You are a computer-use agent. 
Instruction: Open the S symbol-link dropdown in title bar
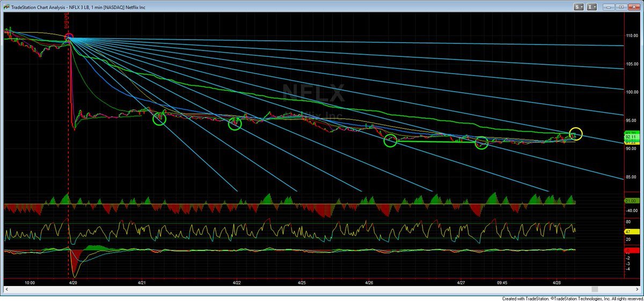[x=579, y=7]
